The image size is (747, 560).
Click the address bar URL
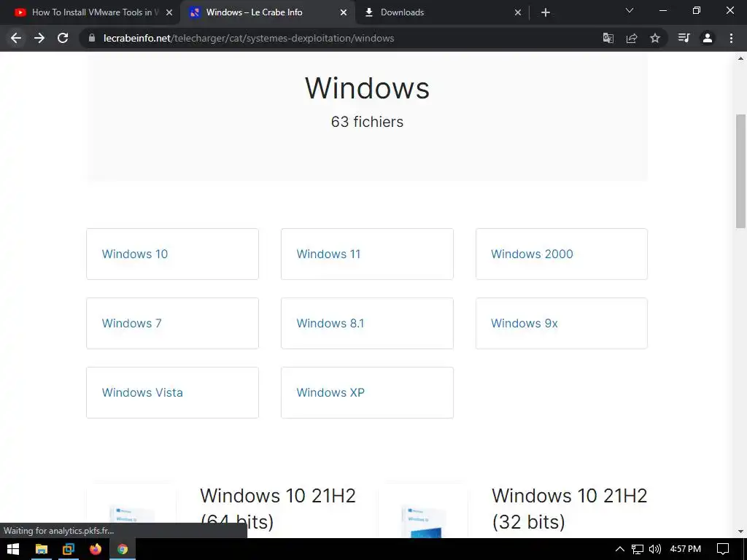click(x=249, y=38)
